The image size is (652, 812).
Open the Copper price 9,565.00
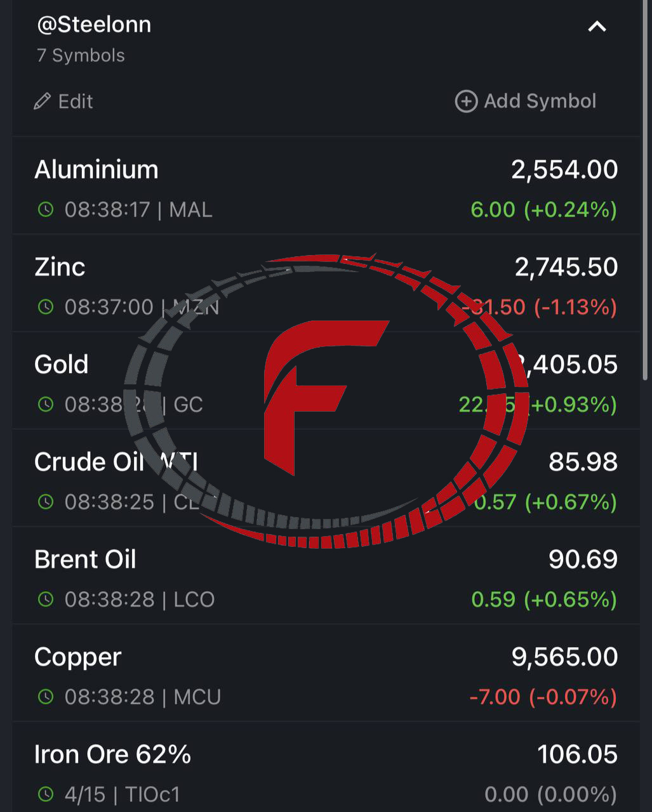click(564, 657)
